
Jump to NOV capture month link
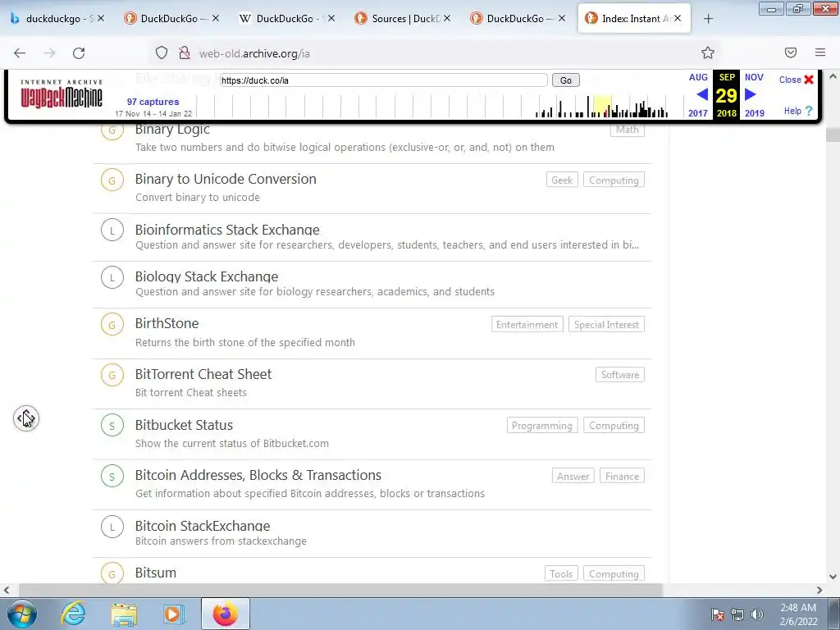point(754,77)
